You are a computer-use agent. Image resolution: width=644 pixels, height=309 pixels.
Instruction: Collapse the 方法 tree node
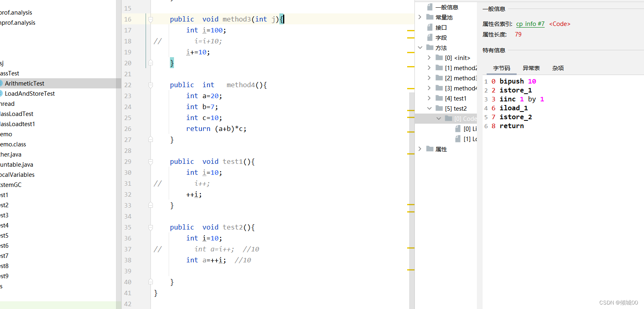420,47
